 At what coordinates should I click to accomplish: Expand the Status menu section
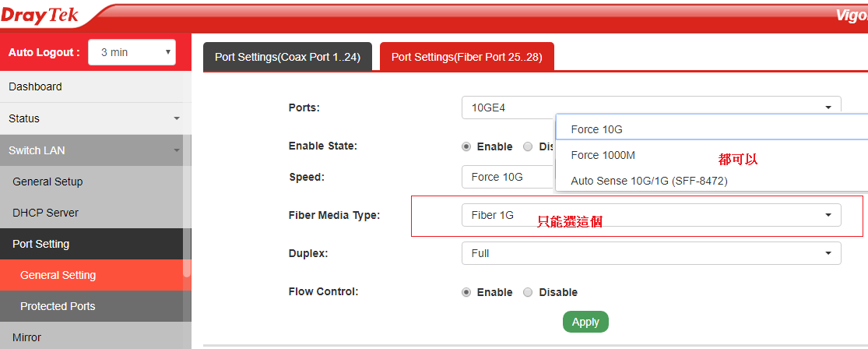pos(93,118)
